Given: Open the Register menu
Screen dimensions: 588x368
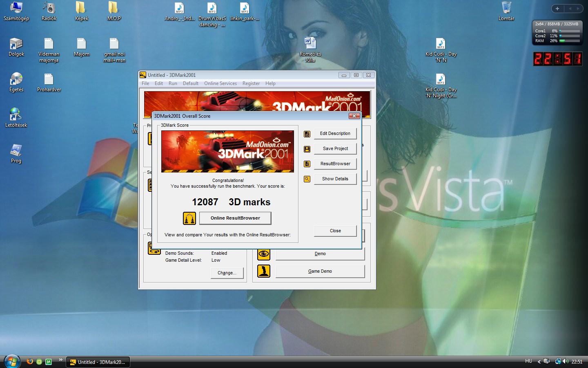Looking at the screenshot, I should 251,83.
